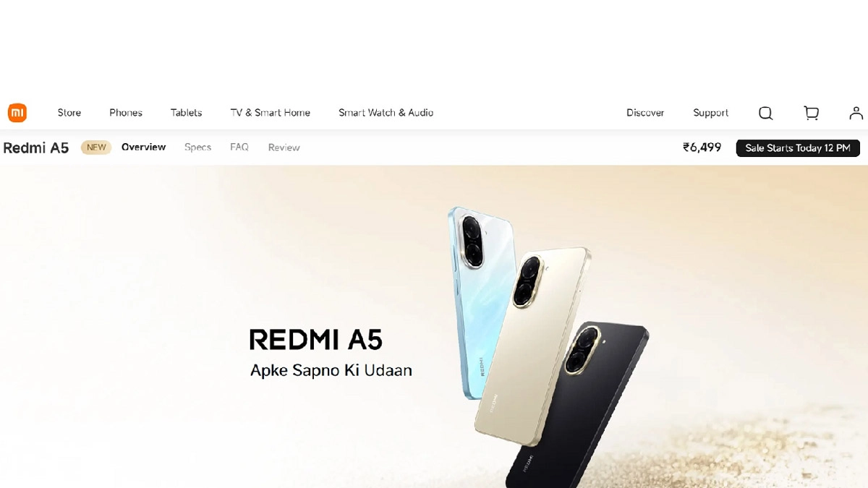Click the ₹6,499 price label

click(702, 147)
